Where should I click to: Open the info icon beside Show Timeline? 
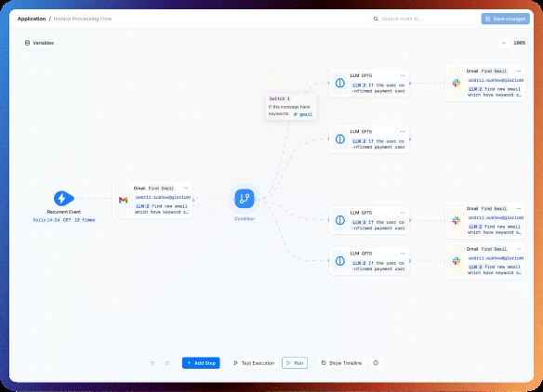376,363
